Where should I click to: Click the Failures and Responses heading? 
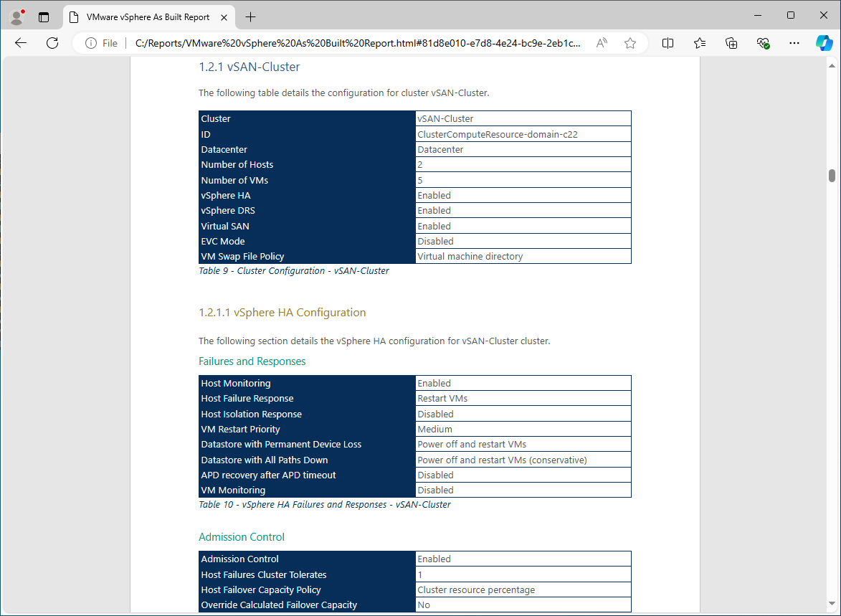(252, 361)
